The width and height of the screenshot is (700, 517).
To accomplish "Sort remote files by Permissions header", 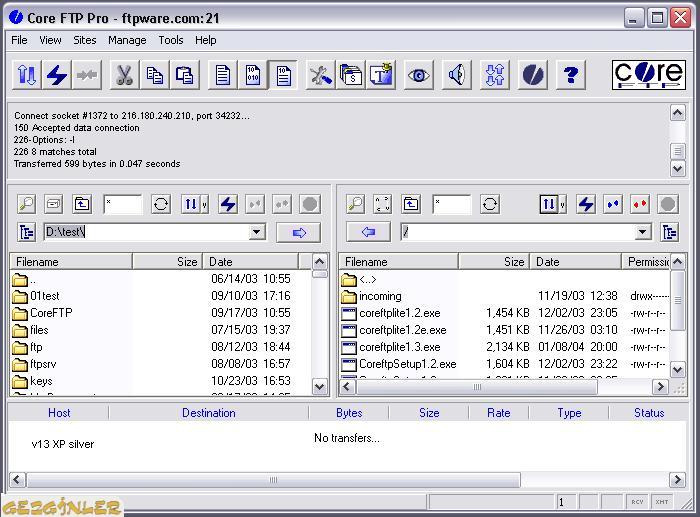I will pos(646,262).
